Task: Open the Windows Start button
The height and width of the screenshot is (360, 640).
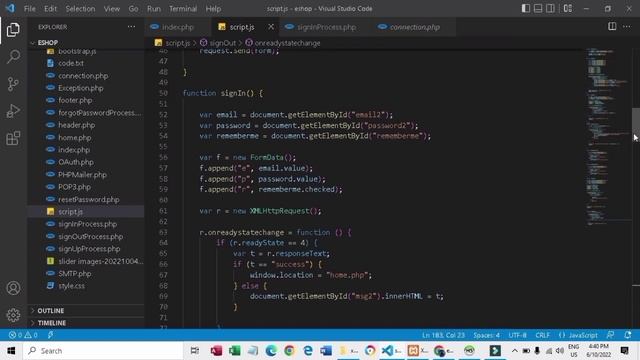Action: [11, 351]
